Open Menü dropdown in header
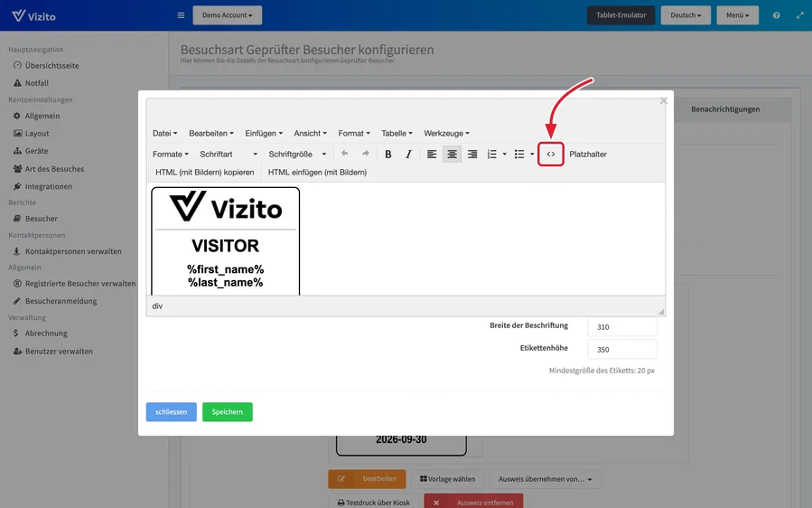This screenshot has height=508, width=812. (737, 15)
